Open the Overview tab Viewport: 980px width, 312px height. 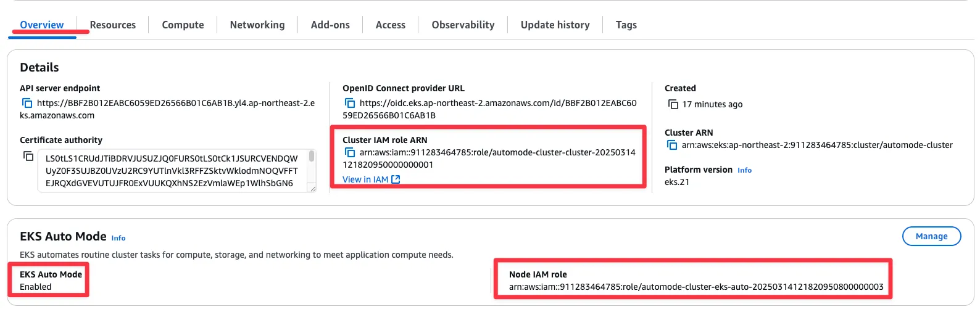42,25
